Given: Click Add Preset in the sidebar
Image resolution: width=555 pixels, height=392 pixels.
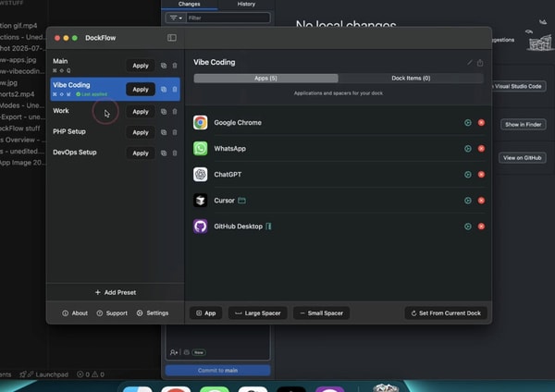Looking at the screenshot, I should [x=115, y=292].
